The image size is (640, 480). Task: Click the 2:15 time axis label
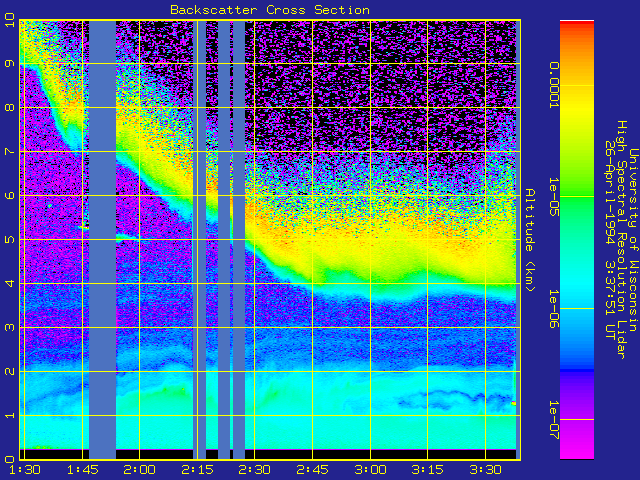pyautogui.click(x=198, y=470)
